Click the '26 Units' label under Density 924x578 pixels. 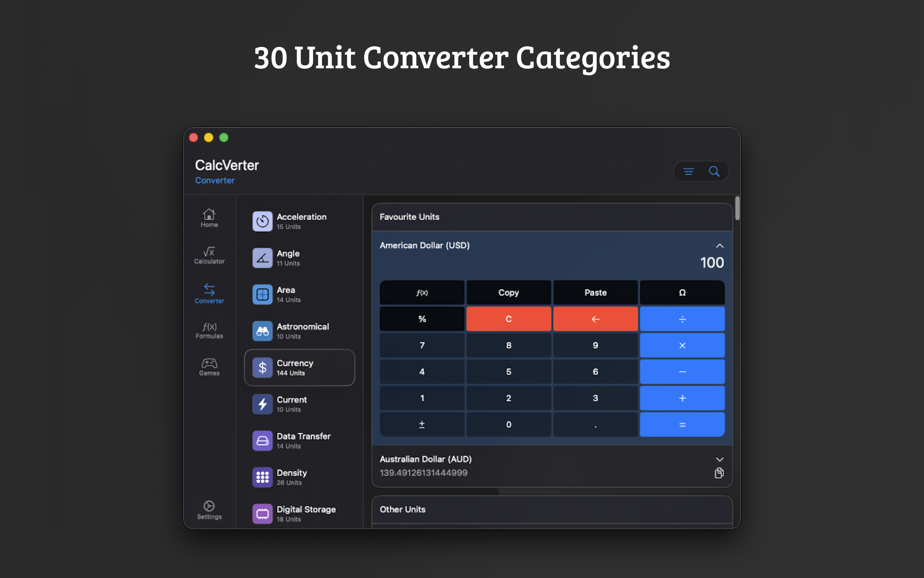pos(289,483)
